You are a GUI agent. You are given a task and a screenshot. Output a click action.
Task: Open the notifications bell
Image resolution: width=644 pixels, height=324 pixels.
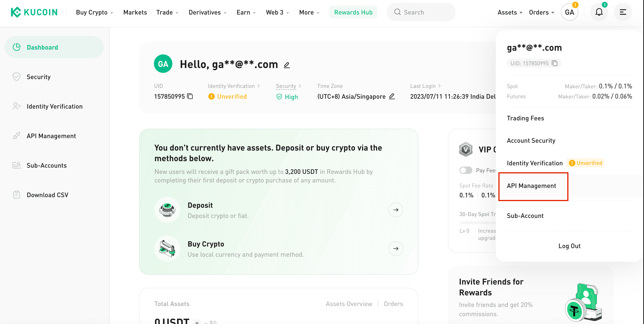[x=599, y=12]
